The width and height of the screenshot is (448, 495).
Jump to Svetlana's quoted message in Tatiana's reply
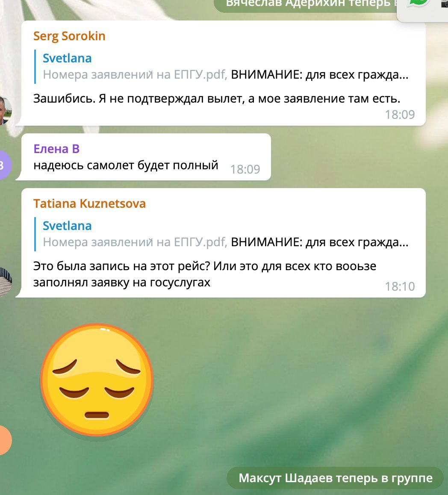(x=221, y=234)
